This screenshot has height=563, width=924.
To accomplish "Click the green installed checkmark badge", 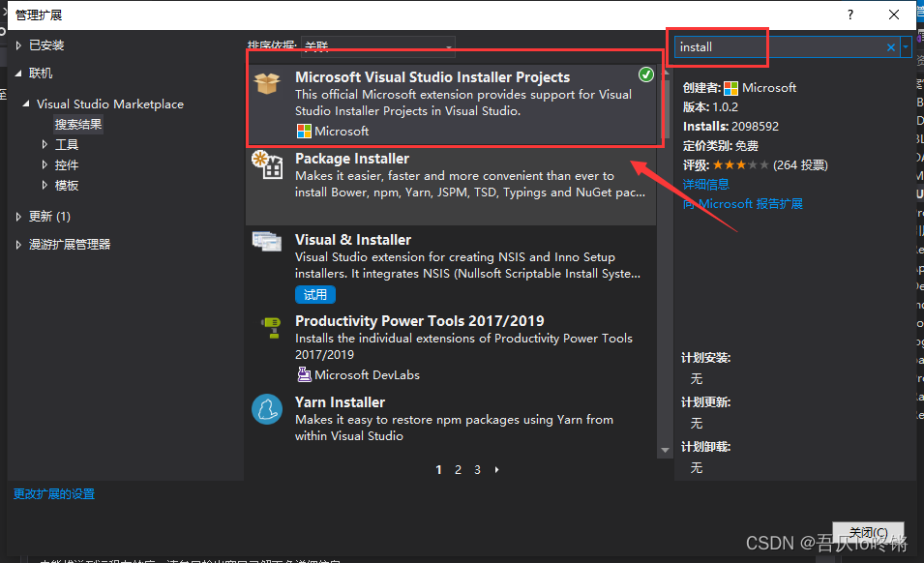I will pyautogui.click(x=646, y=74).
